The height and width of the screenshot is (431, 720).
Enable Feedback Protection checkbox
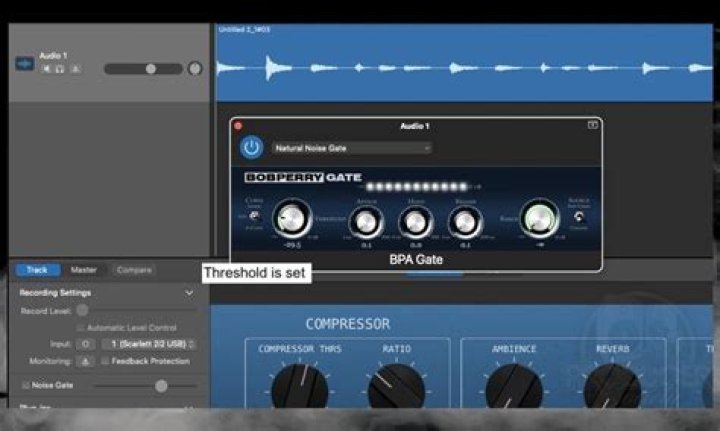(x=105, y=361)
